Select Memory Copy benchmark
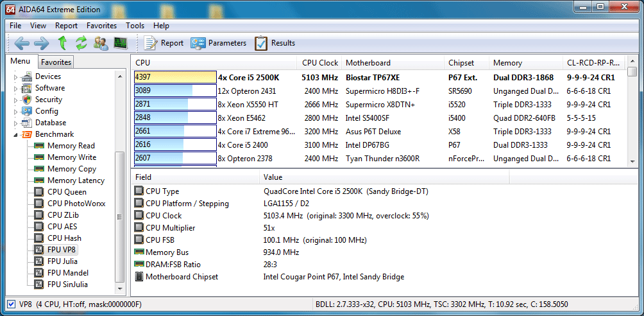 (72, 169)
